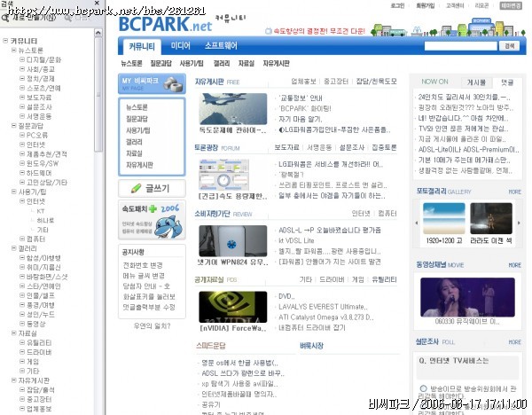This screenshot has width=532, height=415.
Task: Select 바탕화면/스샷 in the tree
Action: (x=47, y=277)
